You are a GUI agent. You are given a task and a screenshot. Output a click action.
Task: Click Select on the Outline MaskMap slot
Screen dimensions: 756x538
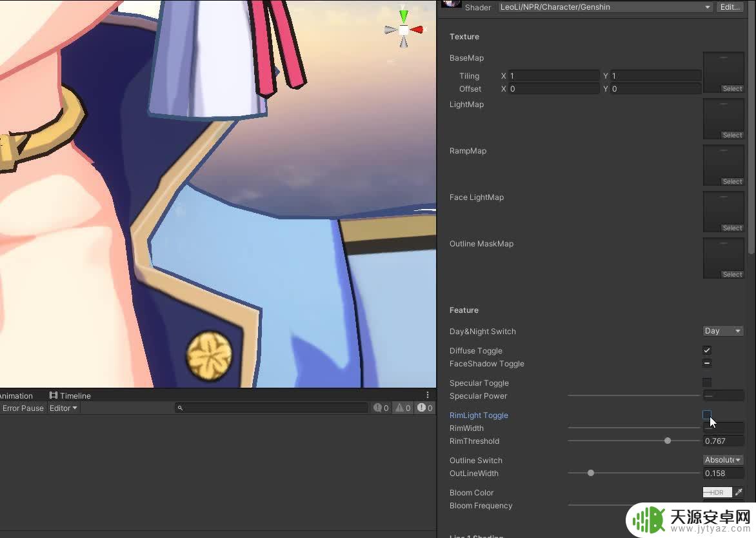pos(732,274)
